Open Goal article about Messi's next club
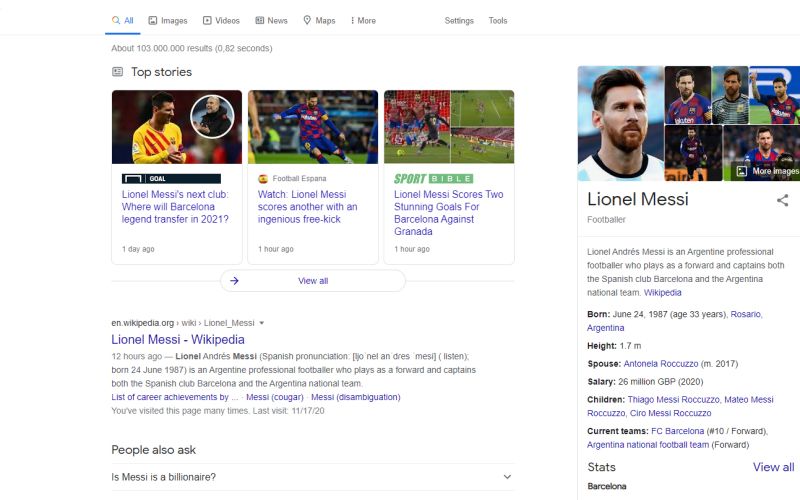Viewport: 800px width, 500px height. click(175, 207)
